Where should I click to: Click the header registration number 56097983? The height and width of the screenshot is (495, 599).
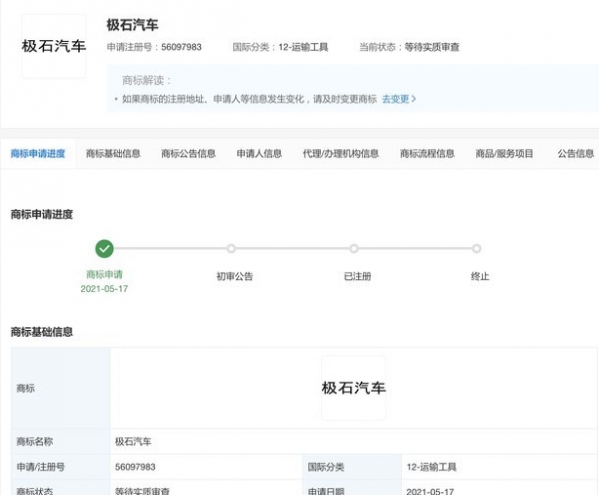coord(181,47)
